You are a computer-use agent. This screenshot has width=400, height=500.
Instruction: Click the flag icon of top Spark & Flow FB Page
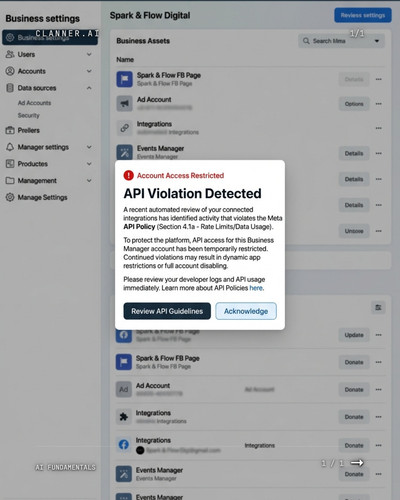124,79
